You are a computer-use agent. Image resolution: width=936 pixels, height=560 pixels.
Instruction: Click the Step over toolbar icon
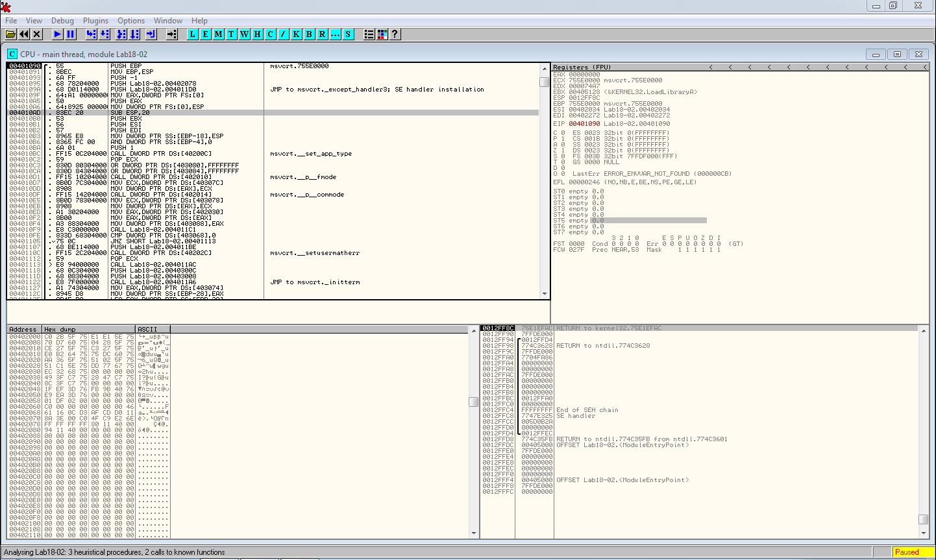tap(105, 34)
